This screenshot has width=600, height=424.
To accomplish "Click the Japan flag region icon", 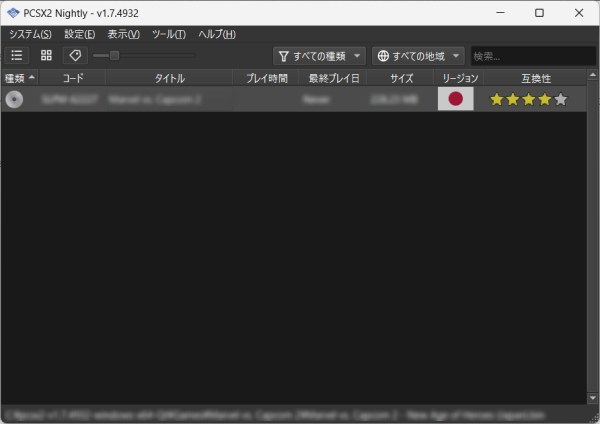I will (x=455, y=99).
